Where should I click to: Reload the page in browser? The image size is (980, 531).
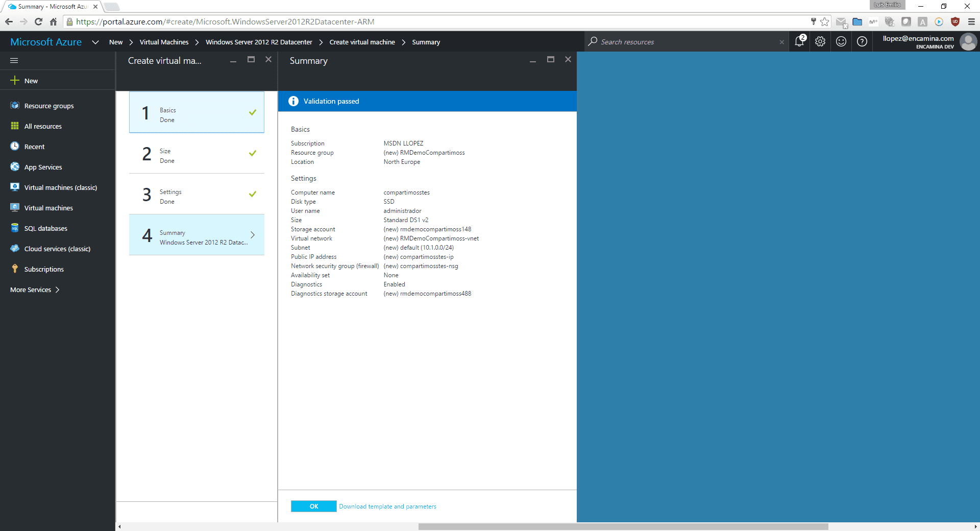38,22
